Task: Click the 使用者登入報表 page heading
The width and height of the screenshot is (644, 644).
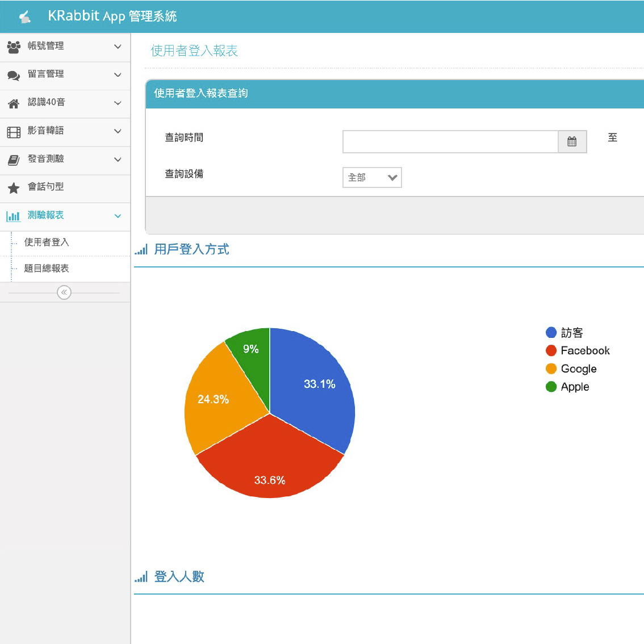Action: tap(194, 51)
